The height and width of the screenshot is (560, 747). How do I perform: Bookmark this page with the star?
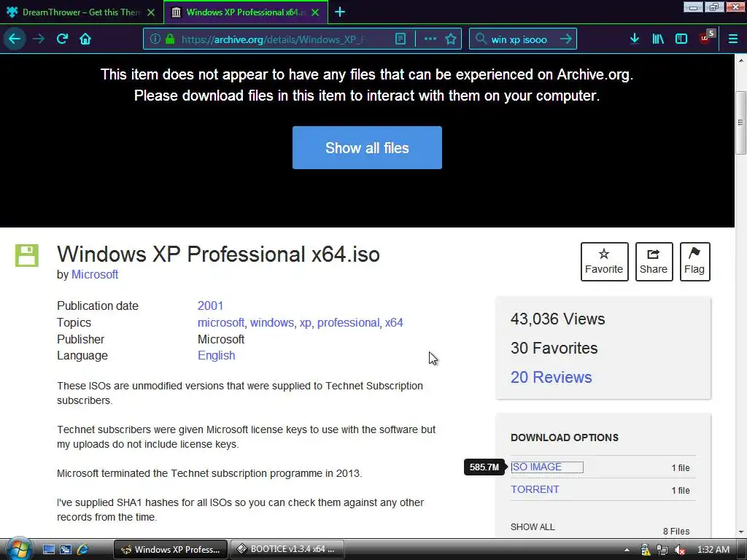tap(451, 39)
